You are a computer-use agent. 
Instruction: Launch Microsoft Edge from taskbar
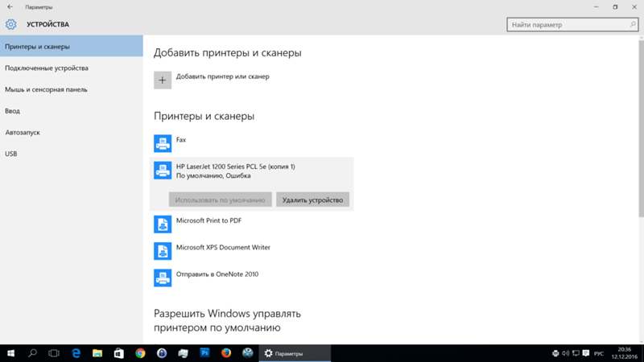coord(76,353)
